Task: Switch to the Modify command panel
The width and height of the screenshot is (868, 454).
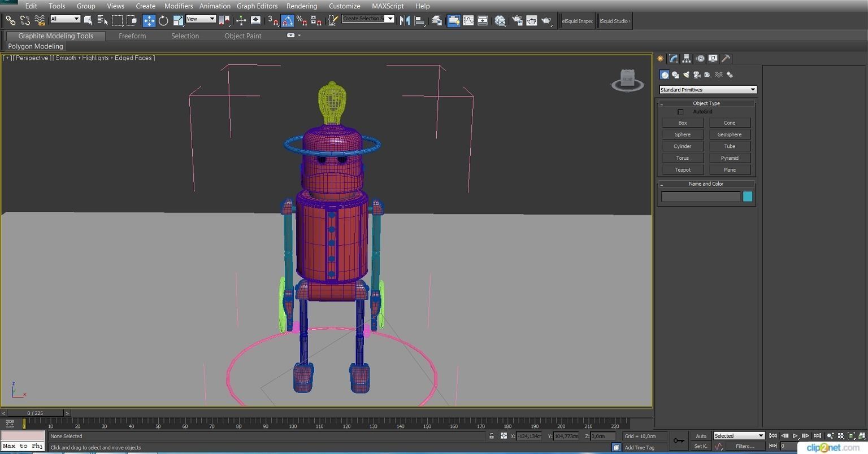Action: coord(674,58)
